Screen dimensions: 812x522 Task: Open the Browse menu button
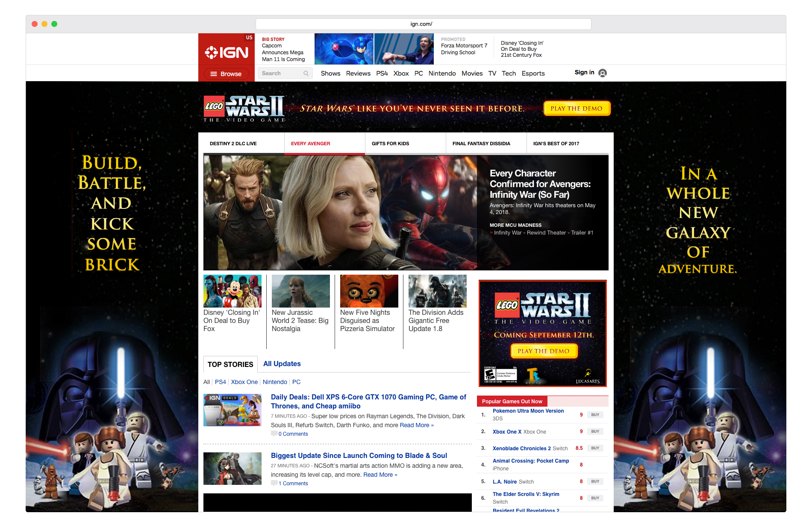pyautogui.click(x=226, y=74)
